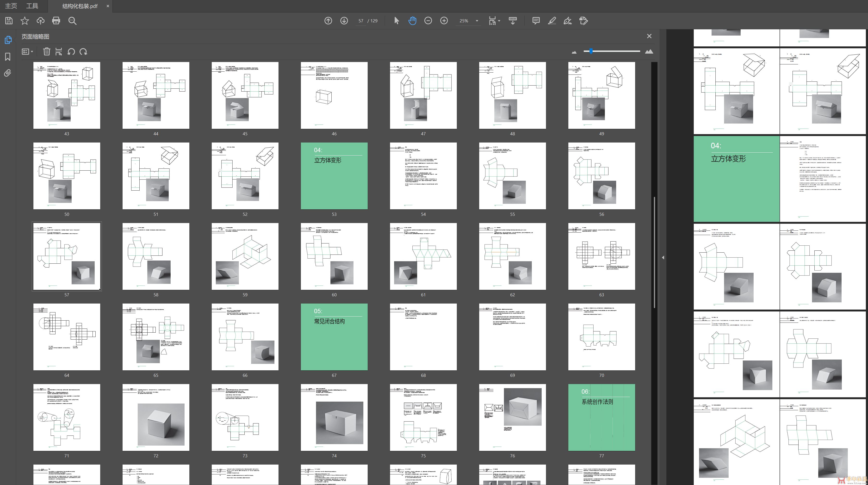The image size is (868, 485).
Task: Open fit page scrolling options
Action: pos(494,21)
